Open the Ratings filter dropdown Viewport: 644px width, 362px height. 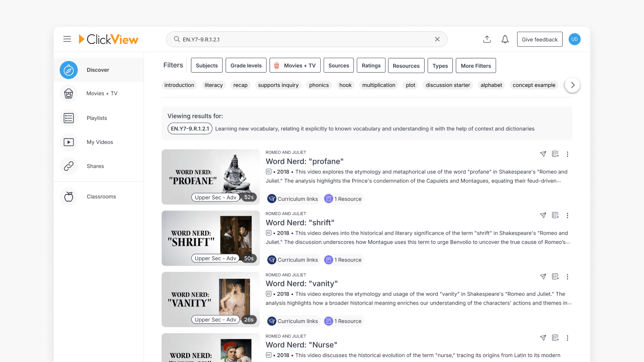pos(371,65)
